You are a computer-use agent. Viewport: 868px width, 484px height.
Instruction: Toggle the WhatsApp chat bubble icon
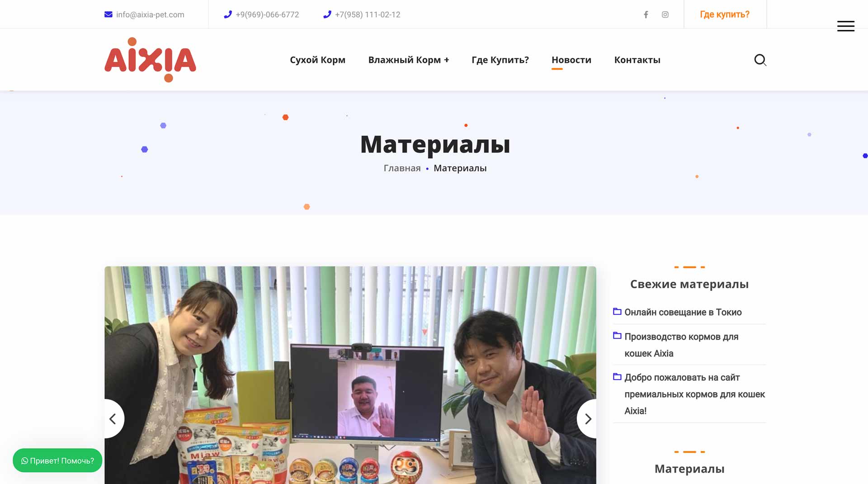(24, 460)
